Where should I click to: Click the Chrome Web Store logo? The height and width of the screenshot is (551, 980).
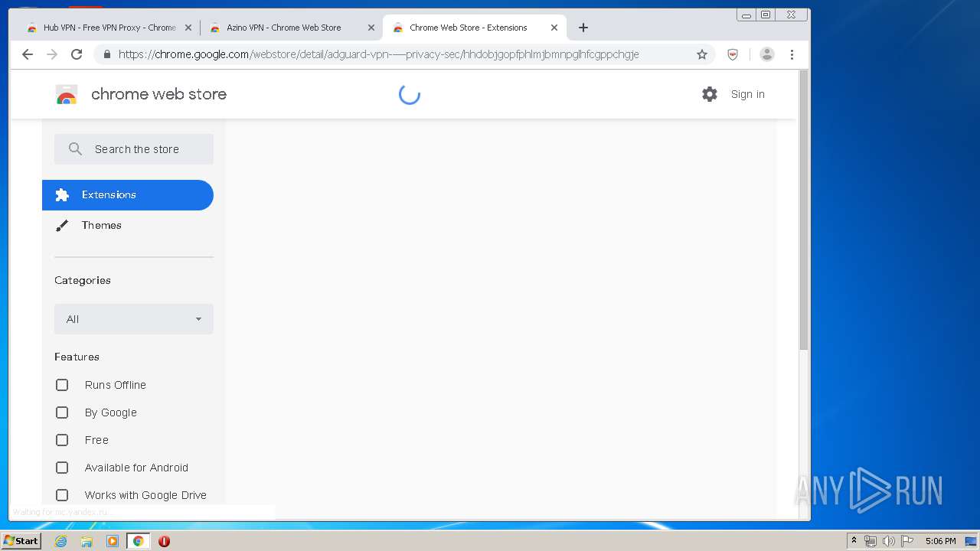(x=67, y=94)
